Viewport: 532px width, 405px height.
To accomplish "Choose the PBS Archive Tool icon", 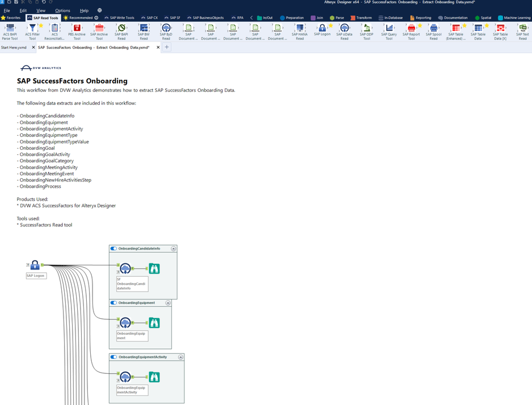I will [77, 28].
